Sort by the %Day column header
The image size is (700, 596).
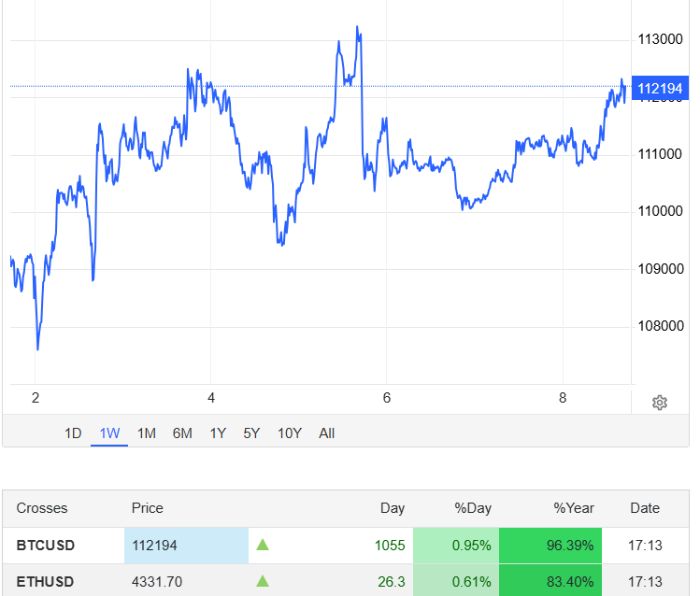(473, 508)
